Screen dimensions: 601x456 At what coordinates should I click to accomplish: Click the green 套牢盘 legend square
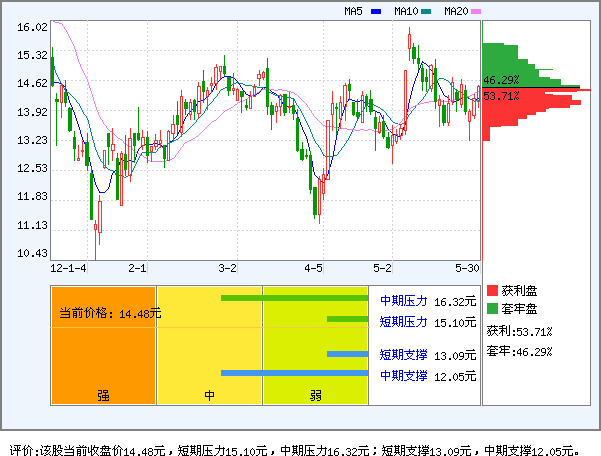pos(492,308)
